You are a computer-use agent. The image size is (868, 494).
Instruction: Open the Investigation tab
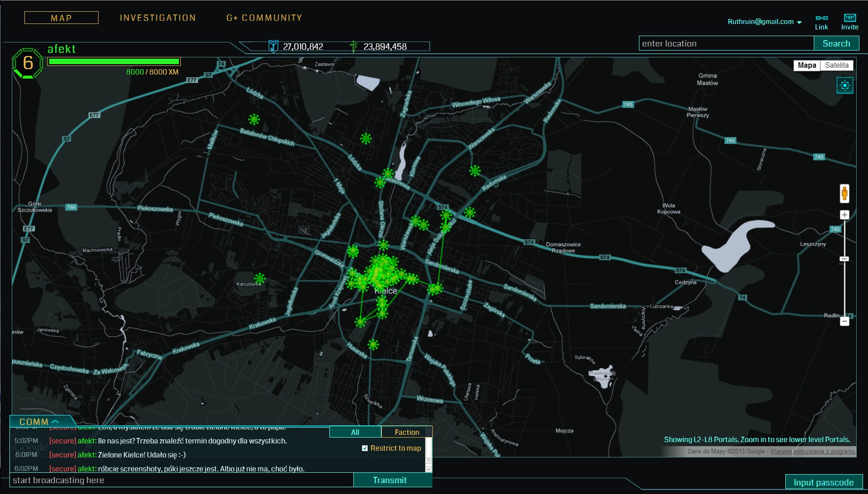tap(158, 18)
